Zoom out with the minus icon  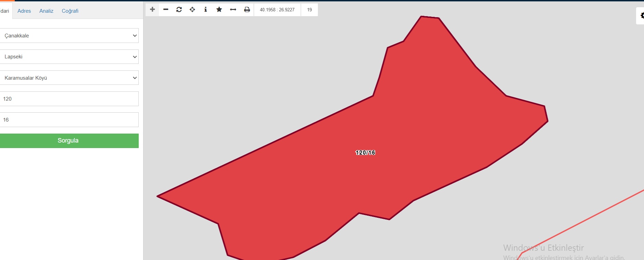coord(166,10)
